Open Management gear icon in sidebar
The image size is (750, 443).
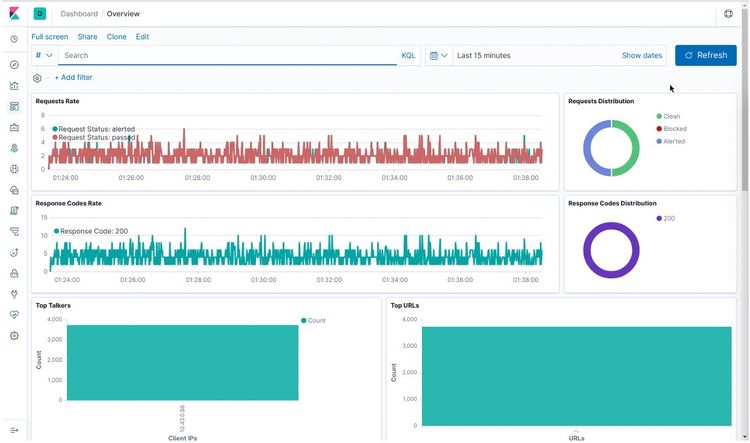tap(14, 336)
